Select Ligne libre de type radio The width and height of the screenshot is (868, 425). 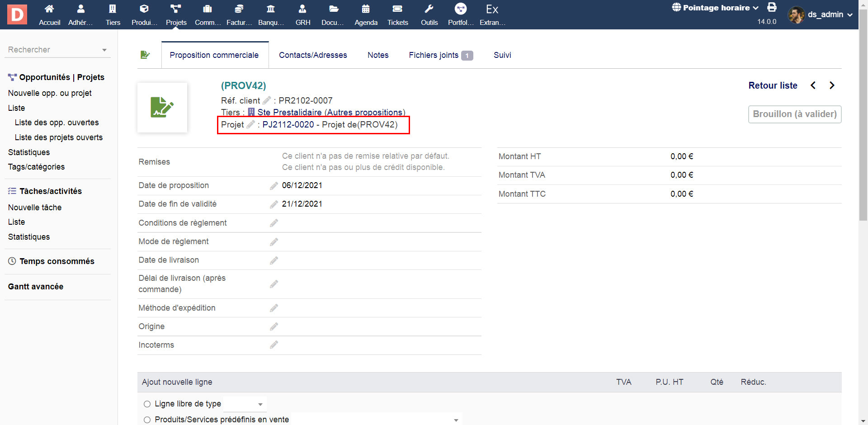[147, 404]
